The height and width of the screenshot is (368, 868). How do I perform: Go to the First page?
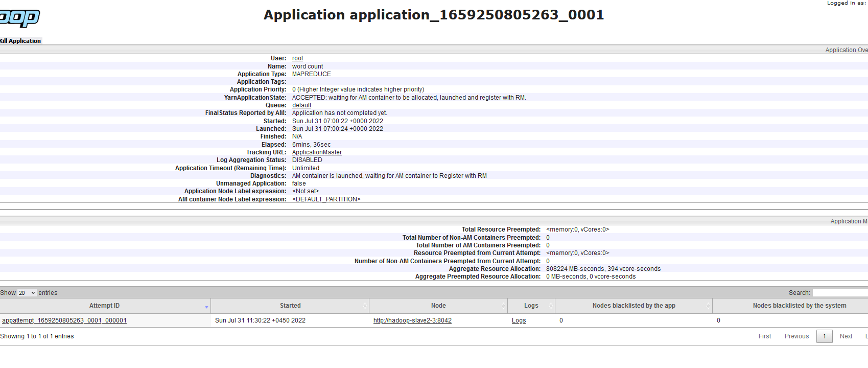[765, 336]
